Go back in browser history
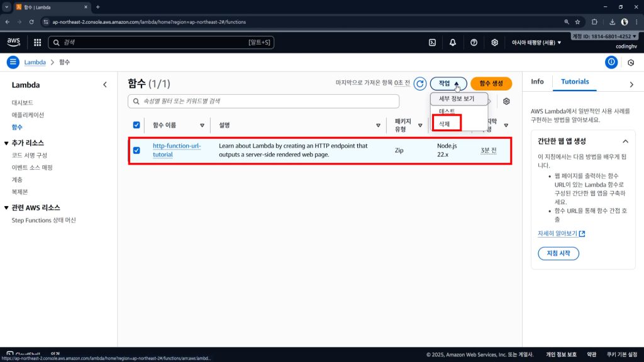The width and height of the screenshot is (644, 362). click(x=8, y=22)
